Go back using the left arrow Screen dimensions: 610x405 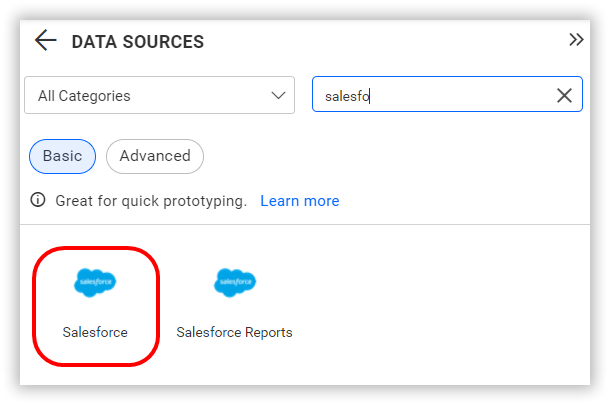tap(46, 40)
